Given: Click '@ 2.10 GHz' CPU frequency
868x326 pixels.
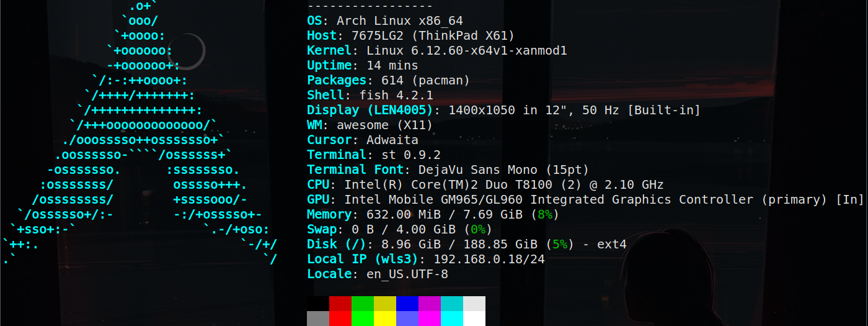Looking at the screenshot, I should click(x=627, y=184).
